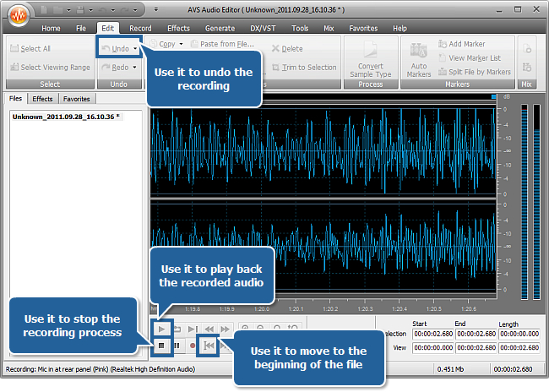This screenshot has height=392, width=549.
Task: Click Save disk icon in quick access toolbar
Action: (80, 10)
